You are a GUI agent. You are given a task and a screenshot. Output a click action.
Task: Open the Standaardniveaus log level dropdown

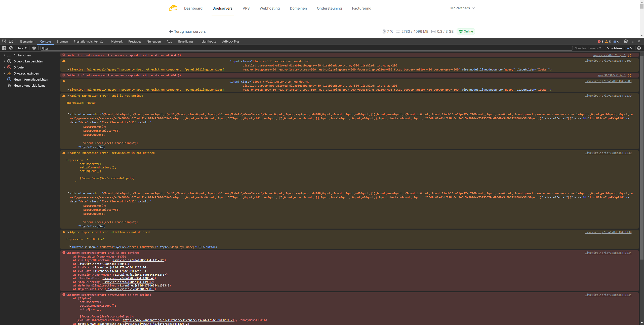pyautogui.click(x=588, y=48)
